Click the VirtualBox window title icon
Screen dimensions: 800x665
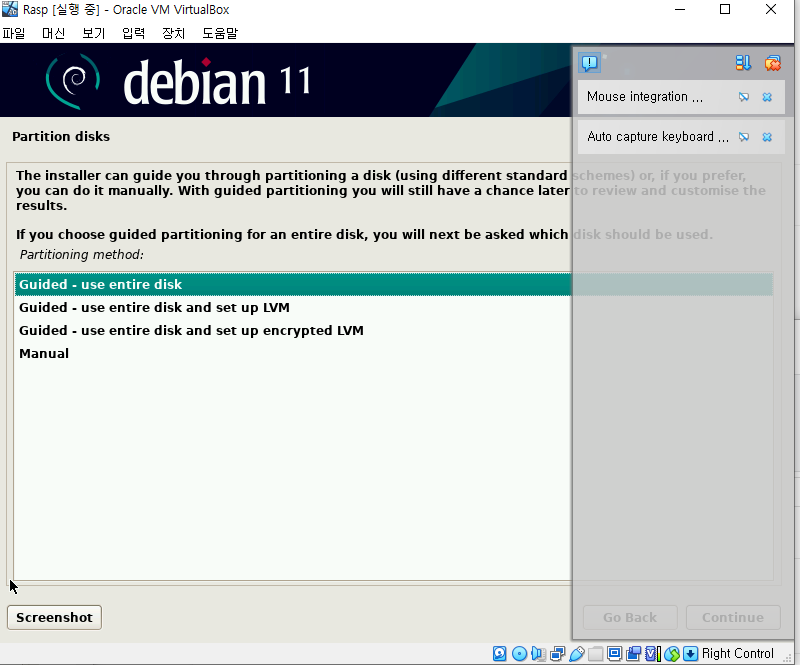click(10, 9)
